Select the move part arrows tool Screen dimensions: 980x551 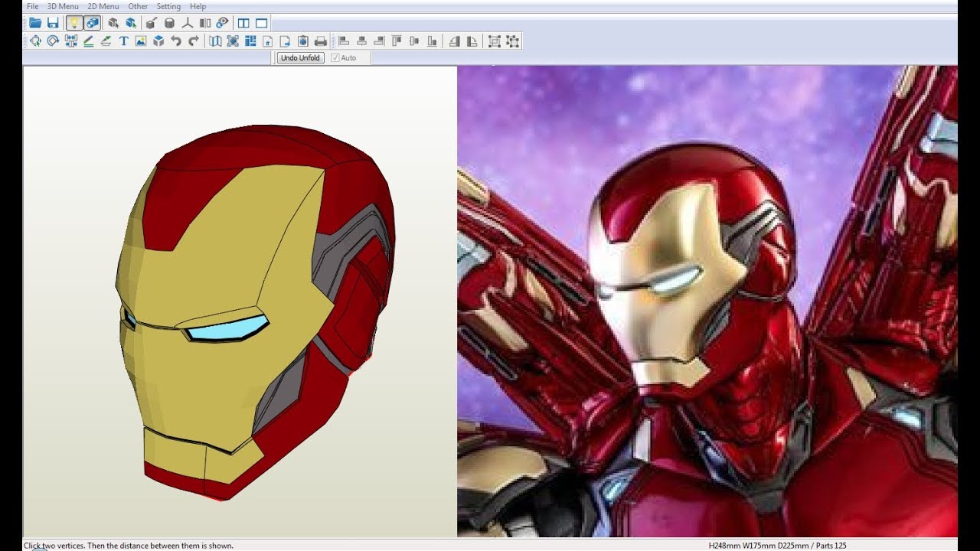[x=35, y=41]
